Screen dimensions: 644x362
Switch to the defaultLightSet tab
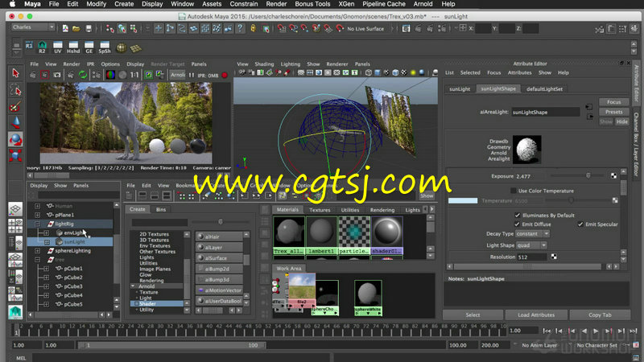click(545, 88)
